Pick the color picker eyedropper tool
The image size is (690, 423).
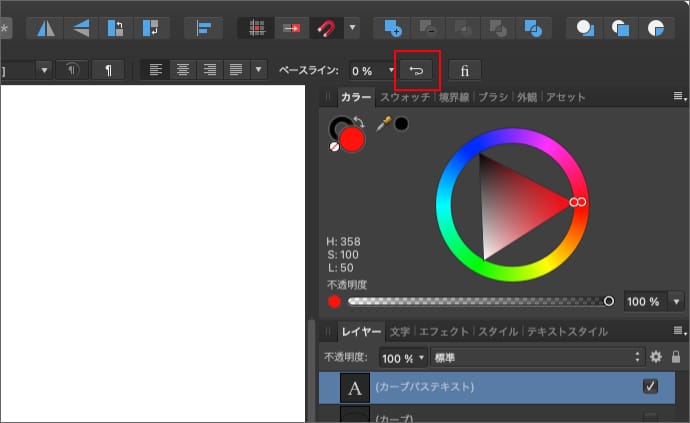click(x=383, y=123)
